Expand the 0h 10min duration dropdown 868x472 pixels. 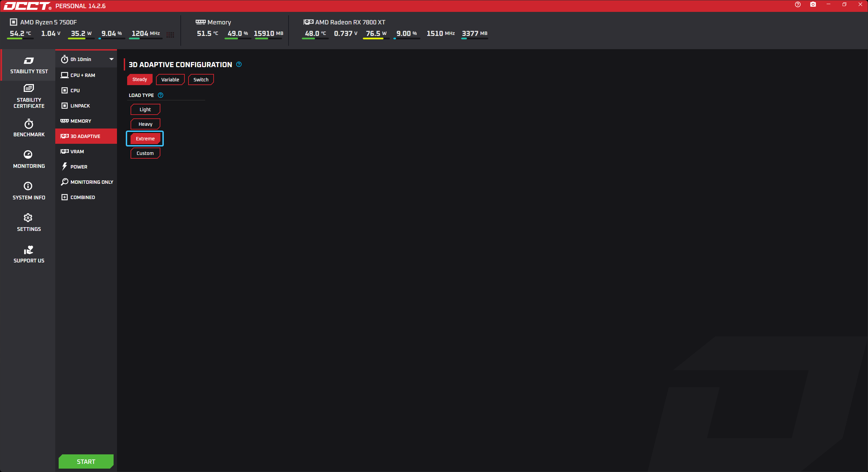pyautogui.click(x=112, y=59)
